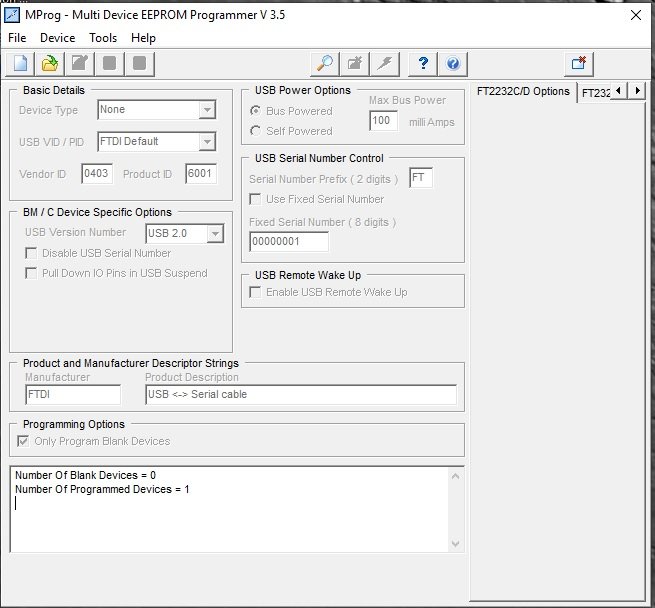The width and height of the screenshot is (655, 608).
Task: Open the Help menu
Action: point(143,38)
